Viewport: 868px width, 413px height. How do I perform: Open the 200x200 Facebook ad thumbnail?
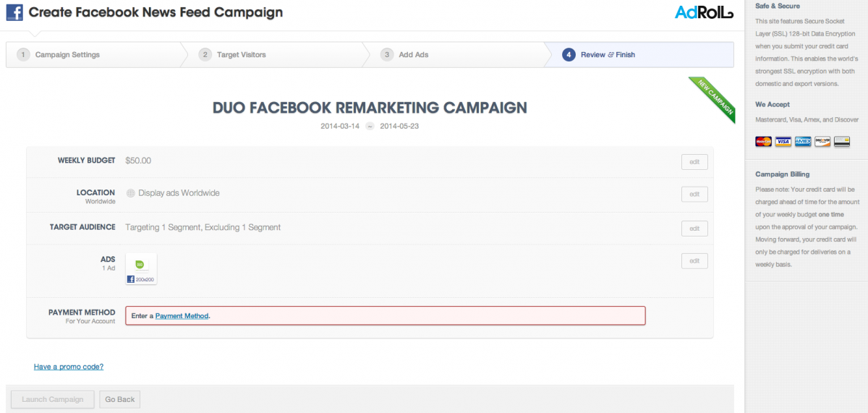141,269
